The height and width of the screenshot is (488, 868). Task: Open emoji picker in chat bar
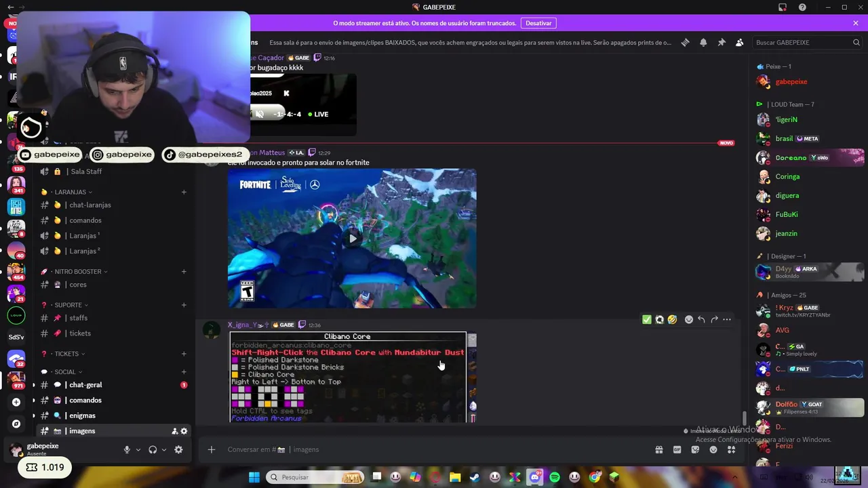713,449
